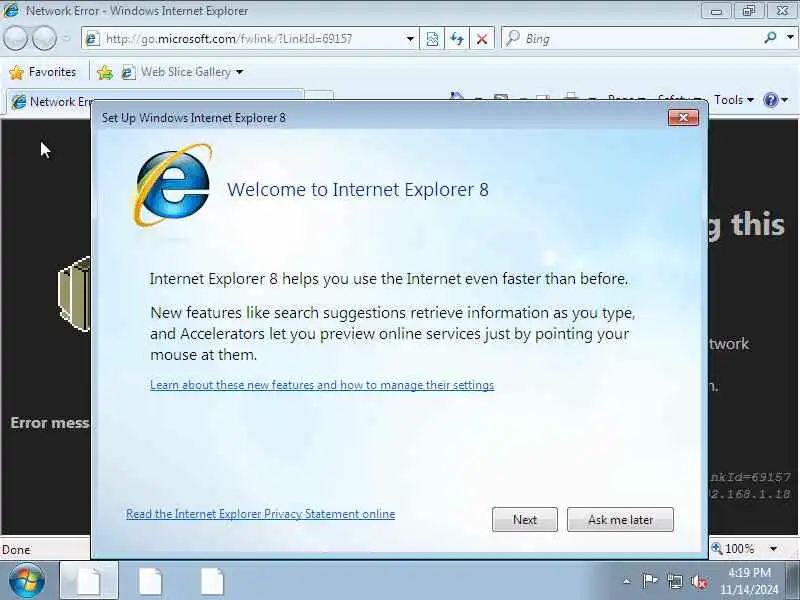Click the red Stop loading icon
Image resolution: width=800 pixels, height=600 pixels.
(482, 39)
